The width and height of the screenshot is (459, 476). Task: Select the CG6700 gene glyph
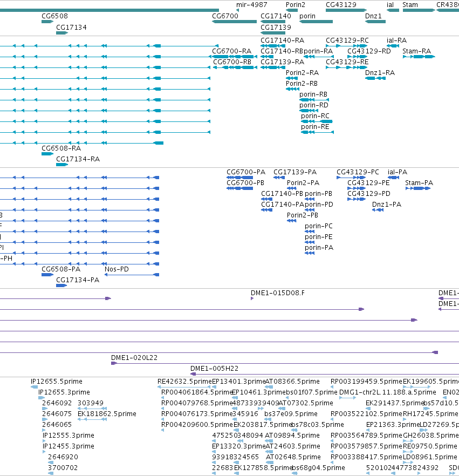(x=234, y=22)
